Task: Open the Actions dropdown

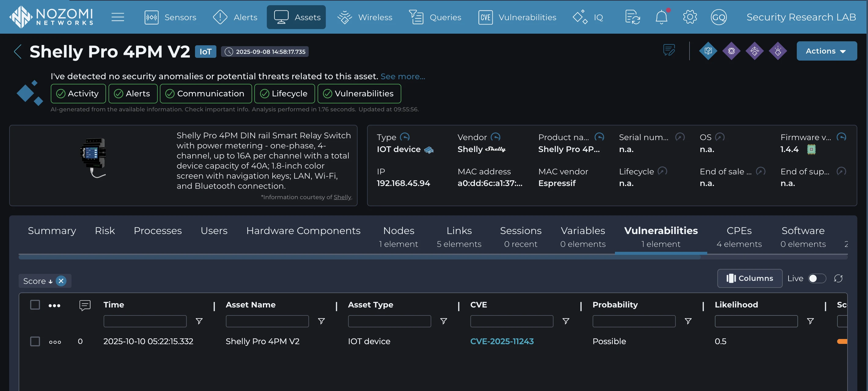Action: (826, 51)
